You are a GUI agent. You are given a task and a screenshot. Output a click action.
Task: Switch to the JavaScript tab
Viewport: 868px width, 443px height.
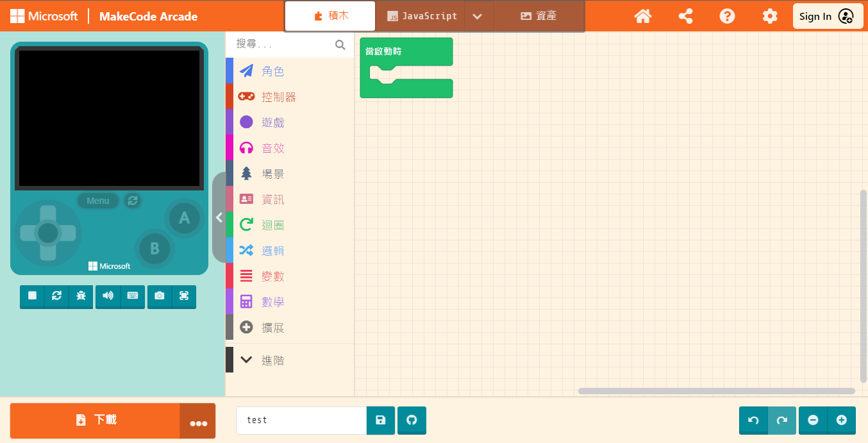tap(421, 16)
